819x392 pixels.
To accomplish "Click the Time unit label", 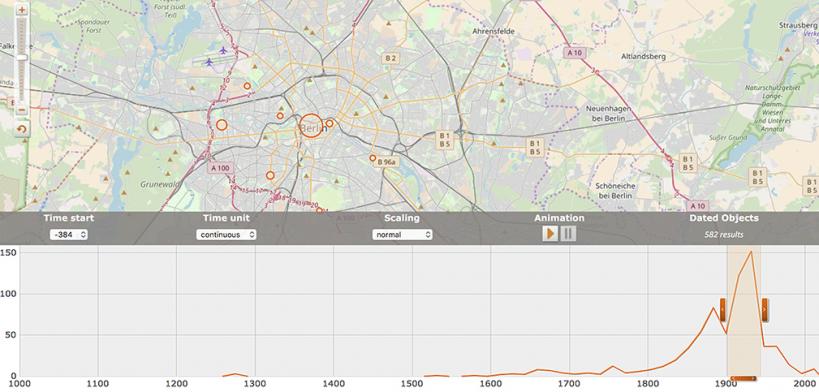I will click(x=226, y=218).
